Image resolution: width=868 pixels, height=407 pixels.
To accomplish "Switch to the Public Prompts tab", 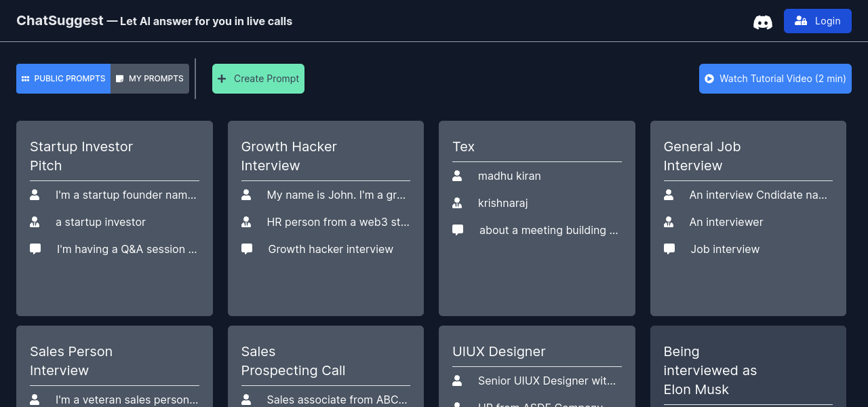I will 64,79.
